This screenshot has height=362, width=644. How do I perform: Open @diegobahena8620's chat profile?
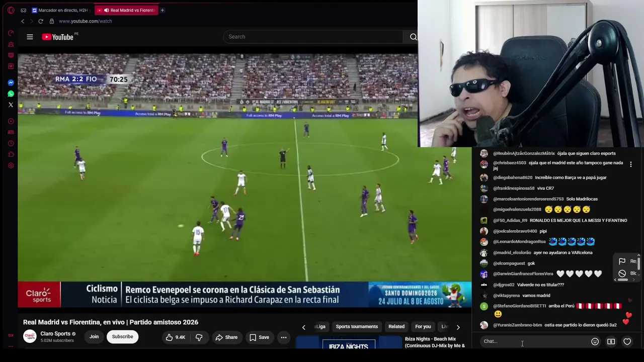pos(513,177)
